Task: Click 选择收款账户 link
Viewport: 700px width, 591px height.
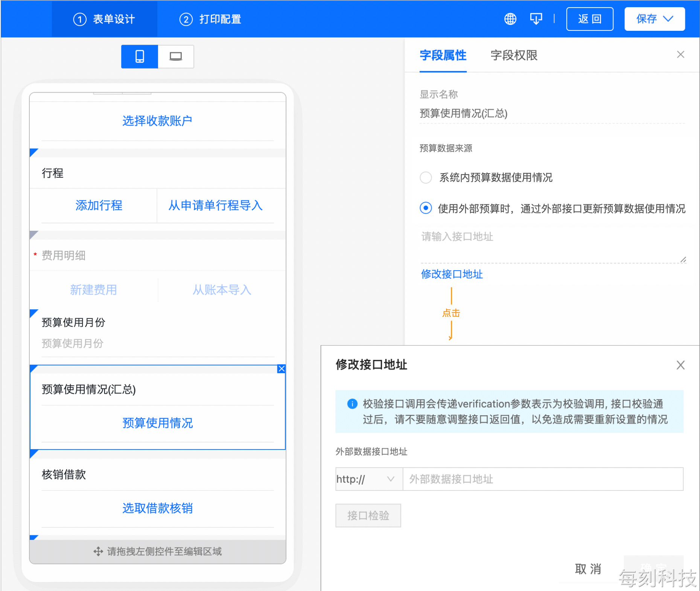Action: pos(157,121)
